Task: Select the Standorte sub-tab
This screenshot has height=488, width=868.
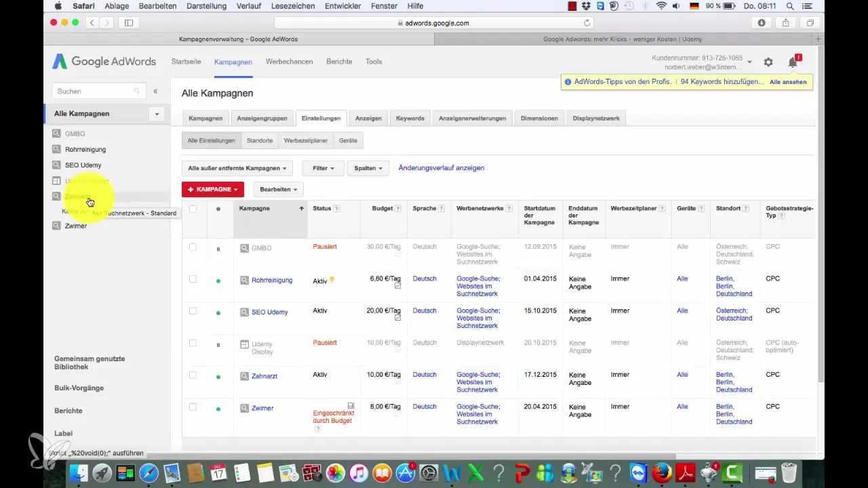Action: (260, 140)
